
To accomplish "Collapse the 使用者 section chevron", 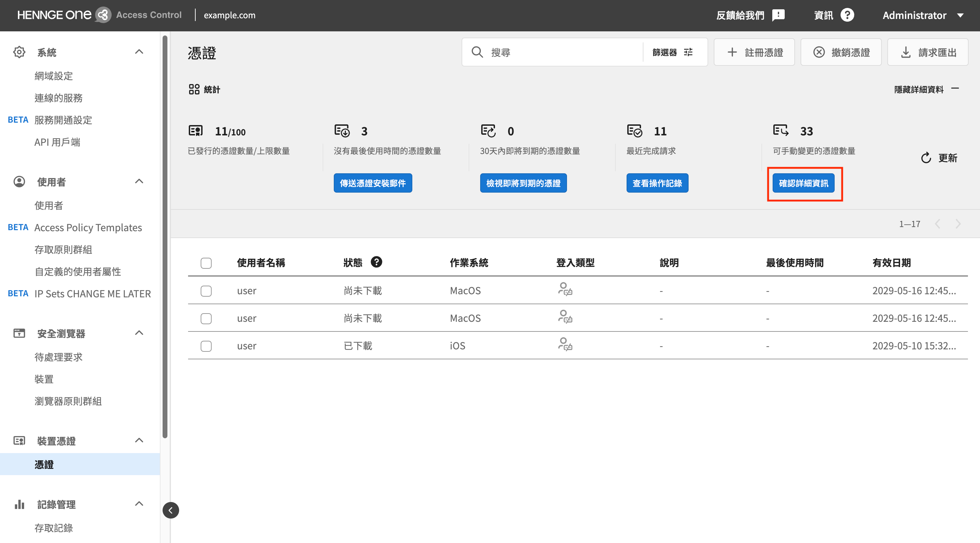I will pos(139,181).
